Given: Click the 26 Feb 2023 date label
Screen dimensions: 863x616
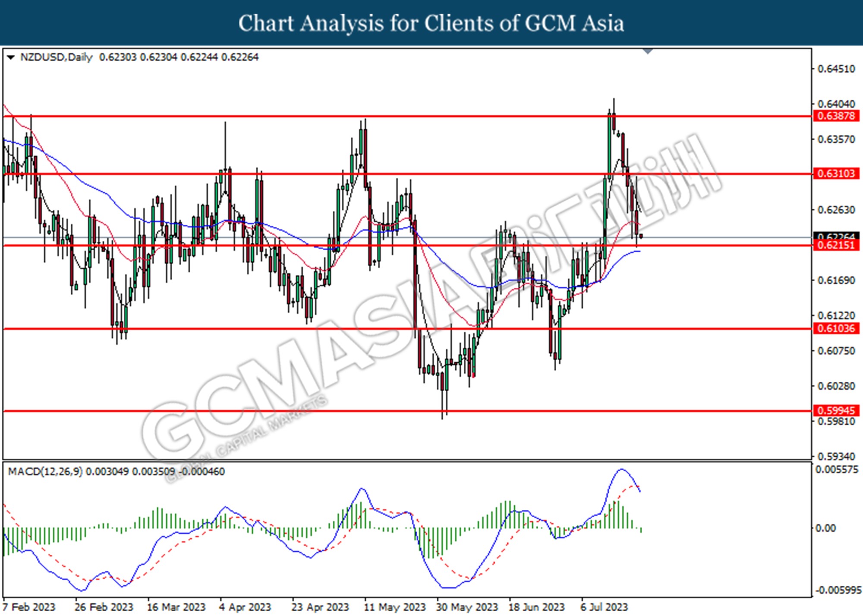Looking at the screenshot, I should [x=104, y=607].
